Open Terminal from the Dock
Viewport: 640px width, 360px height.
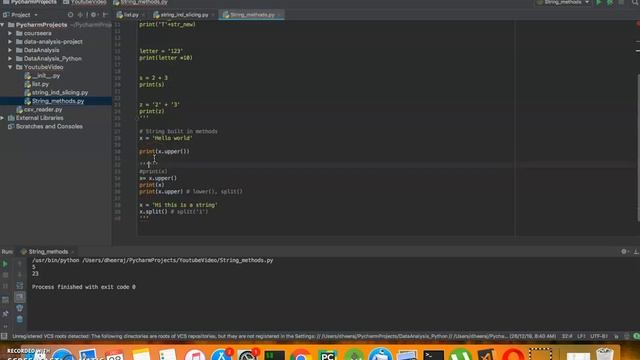tap(433, 355)
